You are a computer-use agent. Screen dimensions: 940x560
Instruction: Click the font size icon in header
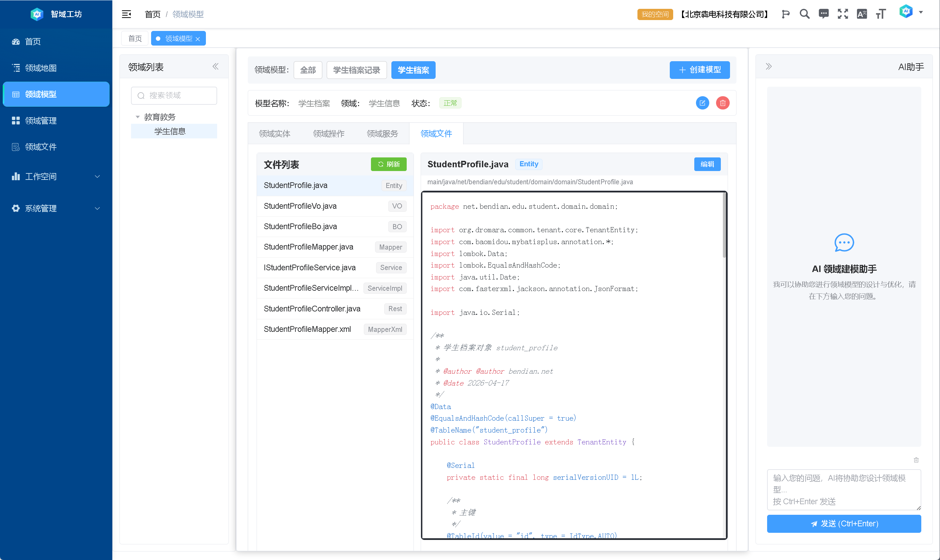click(x=881, y=14)
